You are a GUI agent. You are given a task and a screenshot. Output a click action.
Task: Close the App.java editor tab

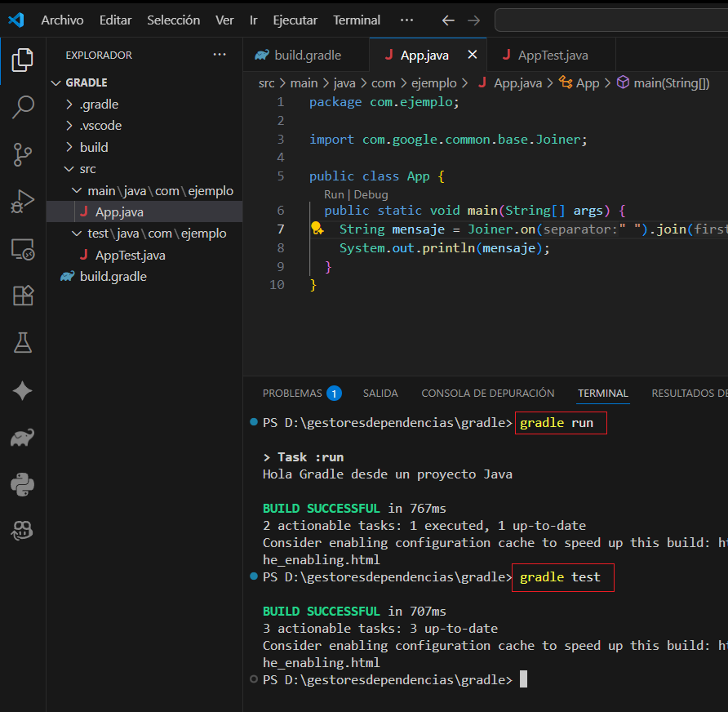472,56
